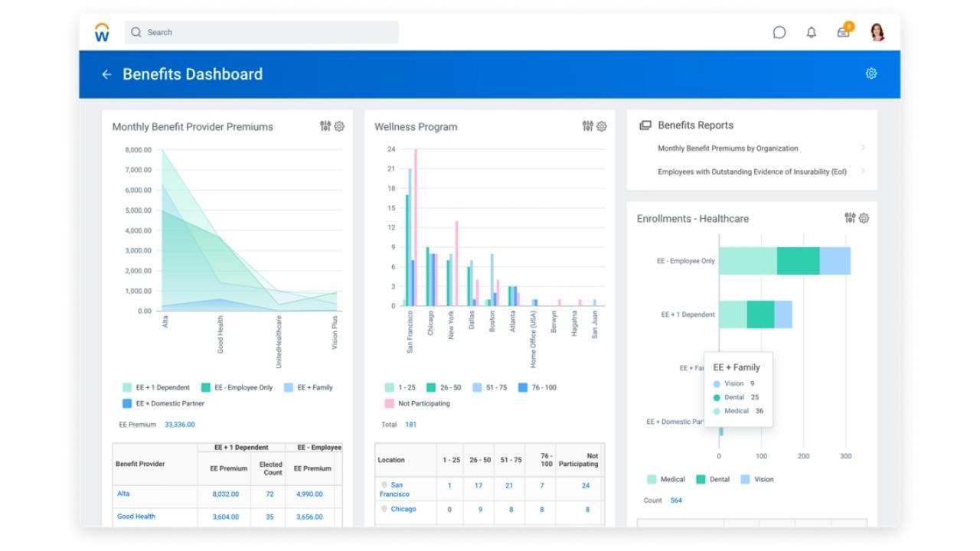Click Alta premium value 4,990.00
980x551 pixels.
pos(310,494)
